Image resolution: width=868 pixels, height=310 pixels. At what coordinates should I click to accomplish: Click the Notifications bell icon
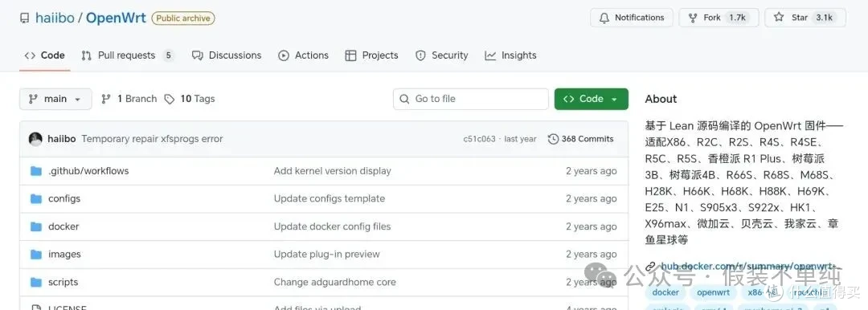(604, 18)
